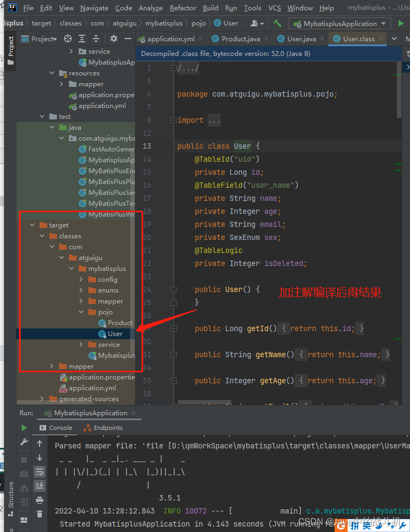Close Product.java editor tab
410x532 pixels.
(x=266, y=39)
